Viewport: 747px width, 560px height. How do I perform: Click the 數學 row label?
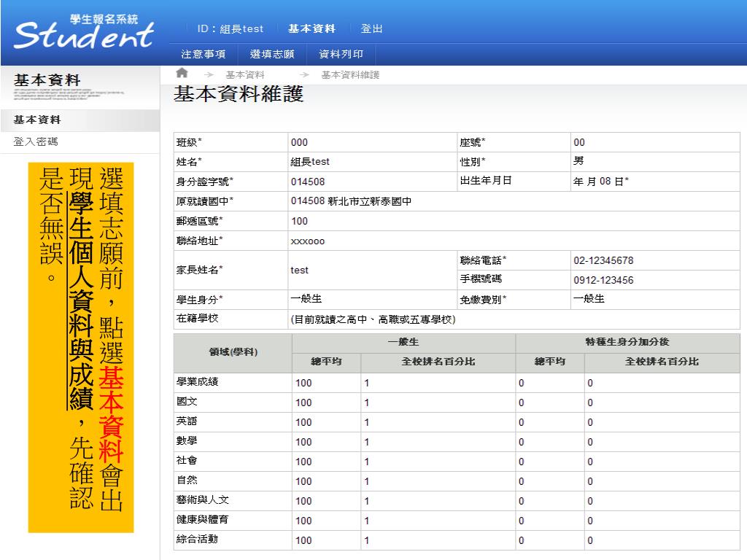tap(187, 441)
